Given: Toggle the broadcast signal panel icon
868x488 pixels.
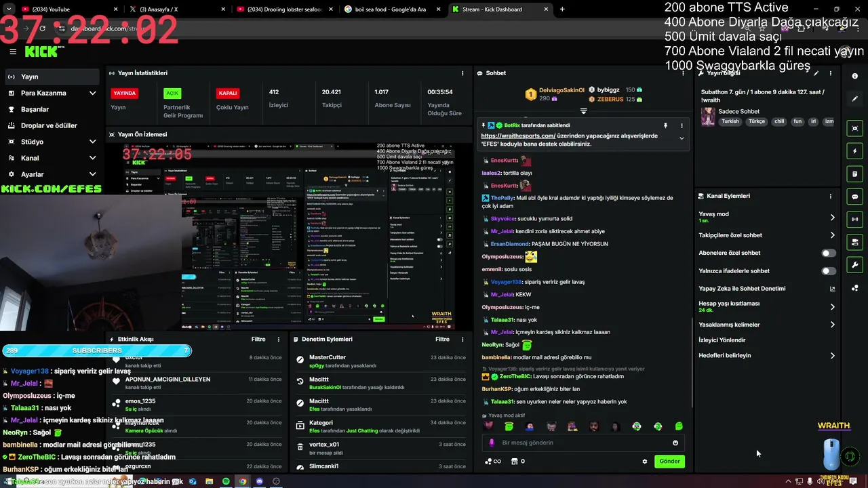Looking at the screenshot, I should [x=854, y=220].
